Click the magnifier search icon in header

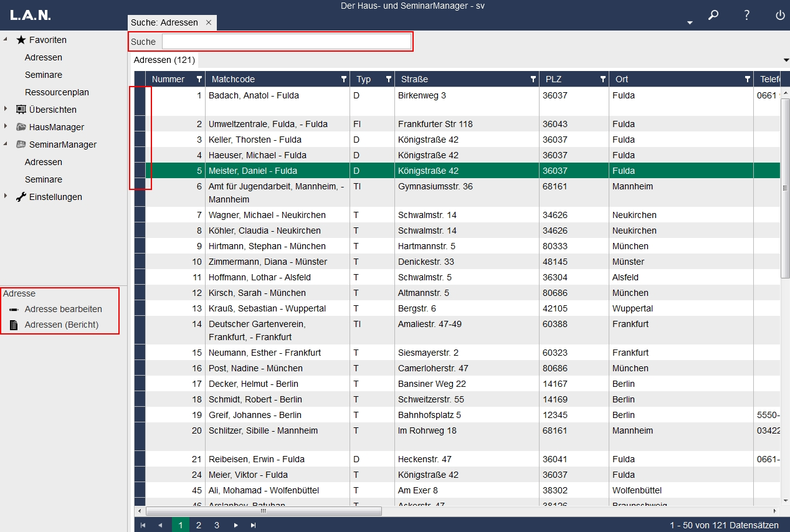(x=713, y=16)
